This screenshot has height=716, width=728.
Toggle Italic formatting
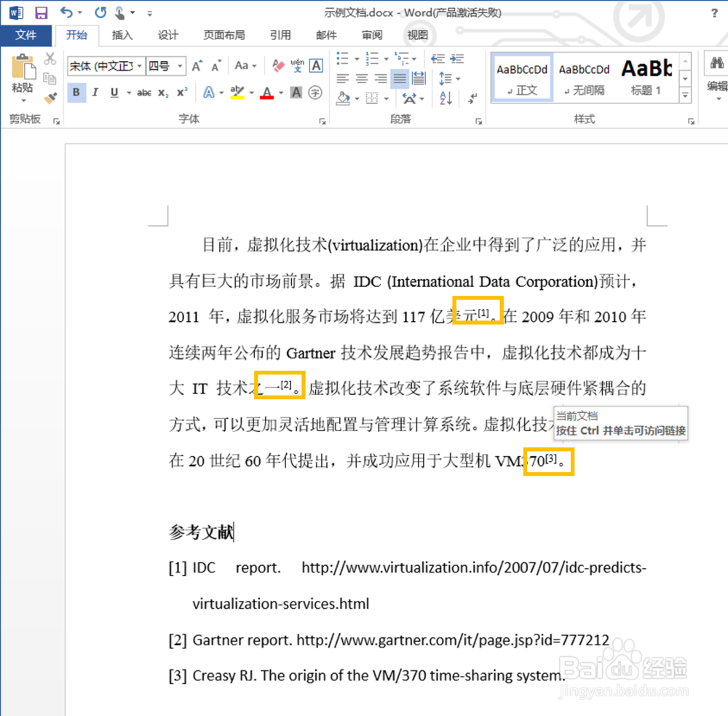pos(95,93)
